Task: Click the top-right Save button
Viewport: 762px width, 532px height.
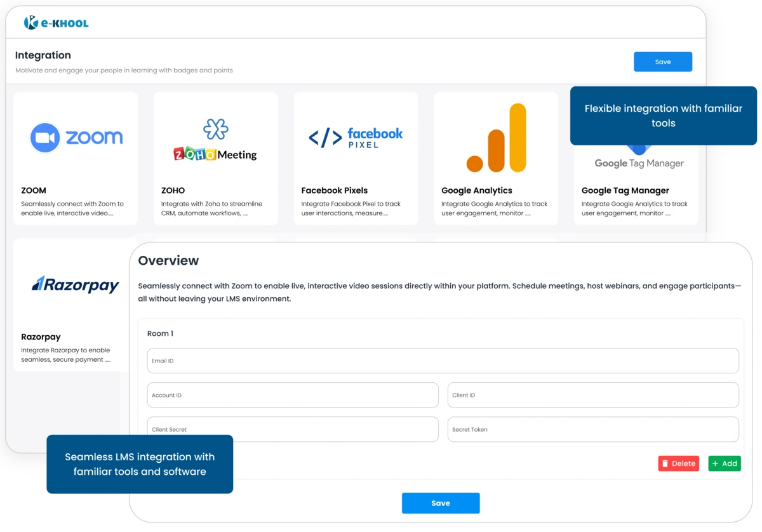Action: pyautogui.click(x=663, y=62)
